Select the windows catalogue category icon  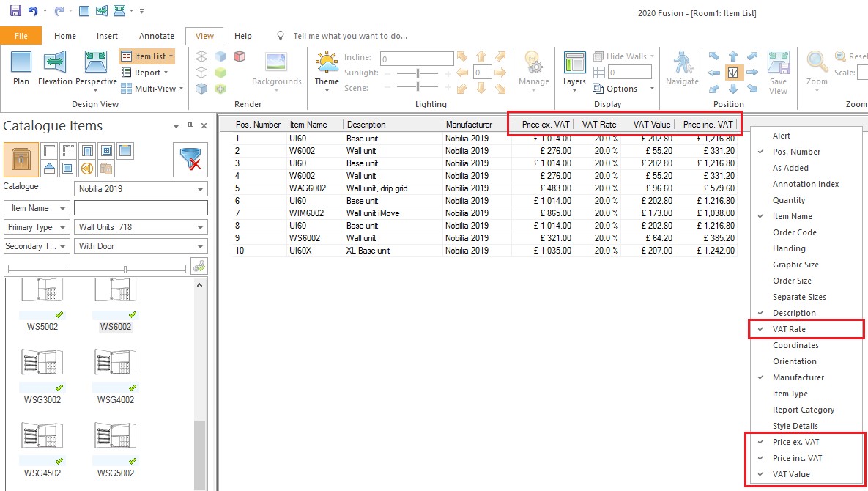106,150
